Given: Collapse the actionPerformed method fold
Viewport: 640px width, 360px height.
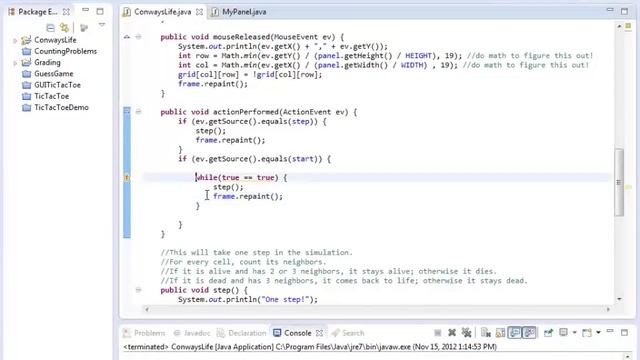Looking at the screenshot, I should click(x=138, y=111).
